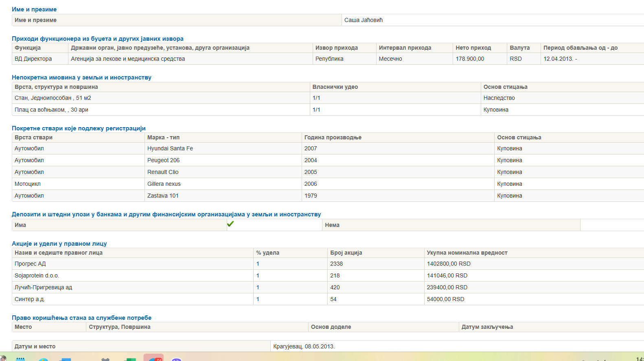The width and height of the screenshot is (644, 361).
Task: Open the purple Viber icon in taskbar
Action: click(x=176, y=359)
